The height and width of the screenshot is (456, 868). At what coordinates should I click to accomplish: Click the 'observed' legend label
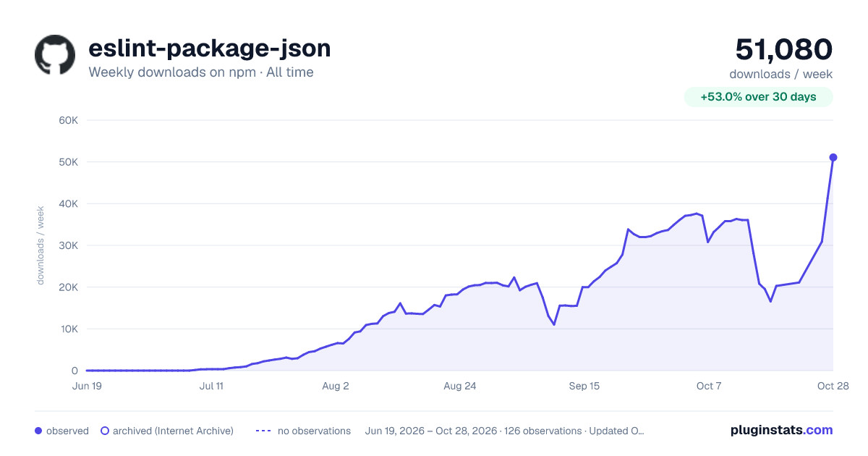[x=67, y=431]
